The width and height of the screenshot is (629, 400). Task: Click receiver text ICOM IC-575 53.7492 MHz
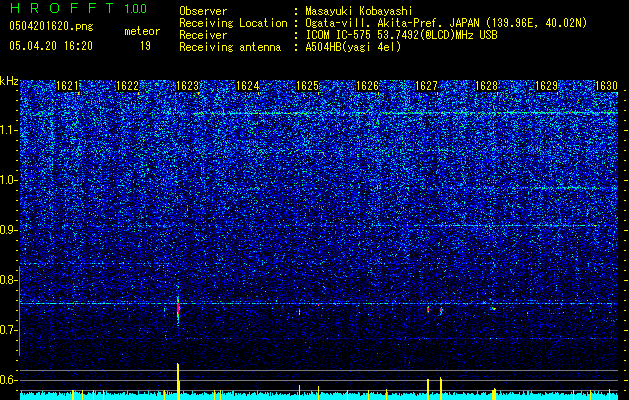401,35
